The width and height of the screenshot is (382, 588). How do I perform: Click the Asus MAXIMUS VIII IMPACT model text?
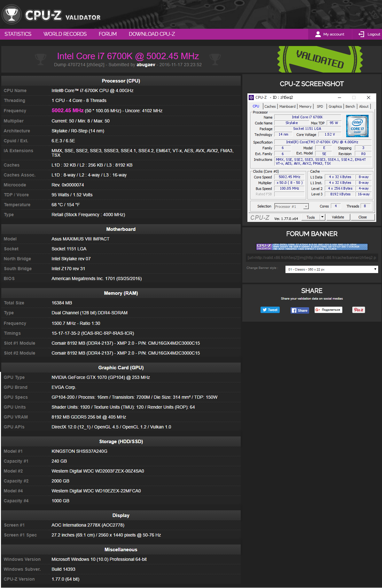tap(81, 239)
